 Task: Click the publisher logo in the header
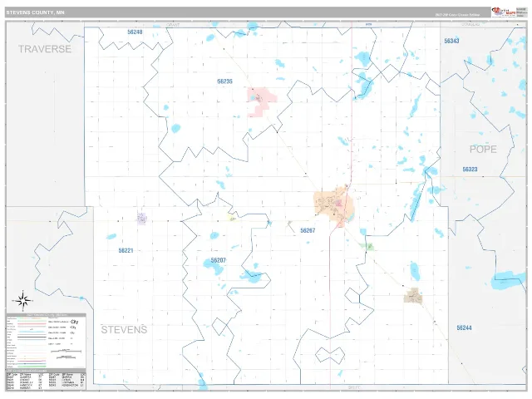tap(504, 12)
